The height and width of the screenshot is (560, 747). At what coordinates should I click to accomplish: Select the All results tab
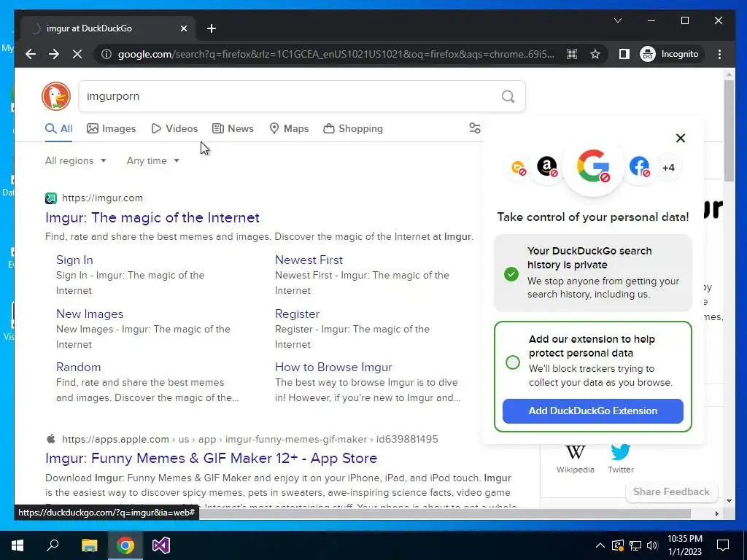pos(58,128)
